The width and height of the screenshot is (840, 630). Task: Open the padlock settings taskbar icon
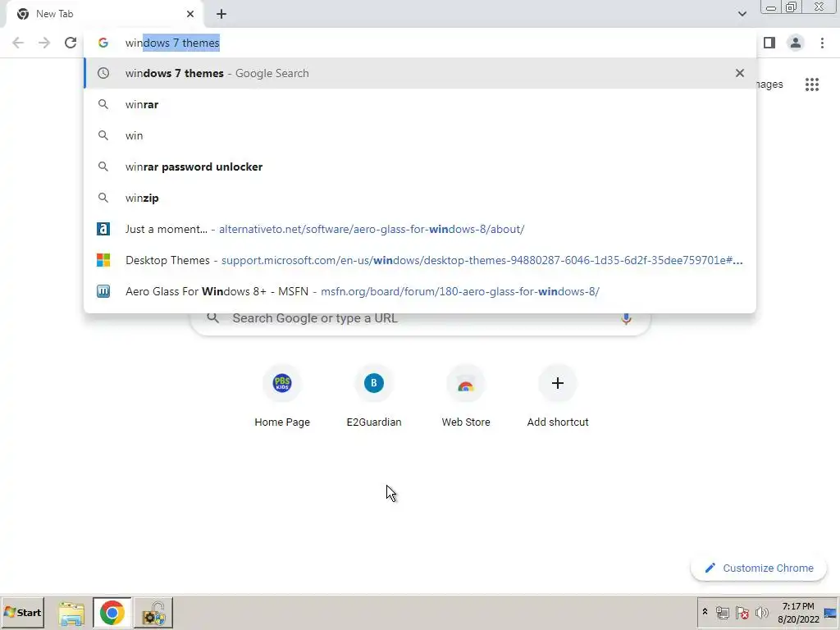(x=153, y=613)
